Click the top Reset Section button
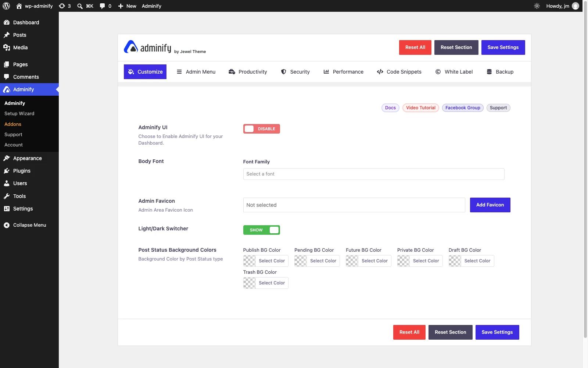The width and height of the screenshot is (588, 368). (x=456, y=47)
